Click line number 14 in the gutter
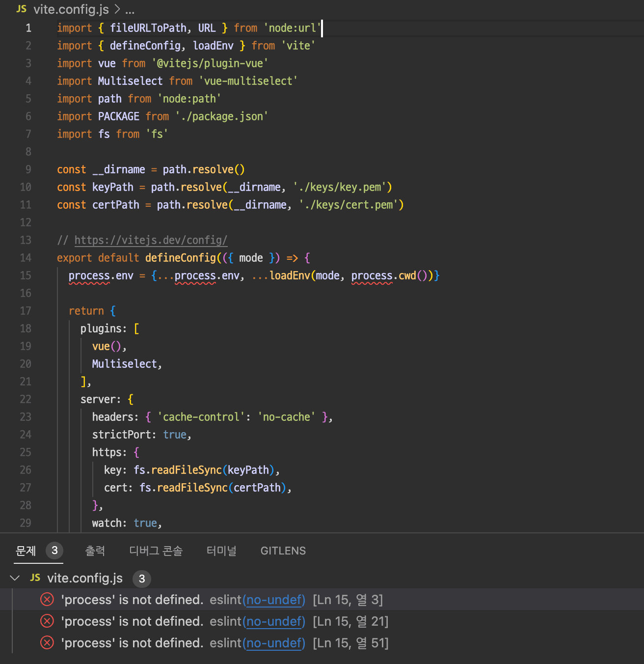 click(26, 258)
